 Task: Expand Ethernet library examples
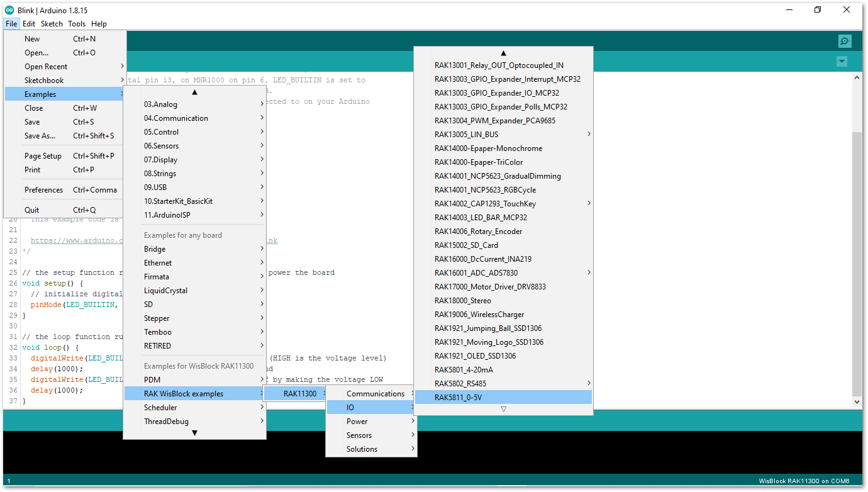[x=195, y=263]
